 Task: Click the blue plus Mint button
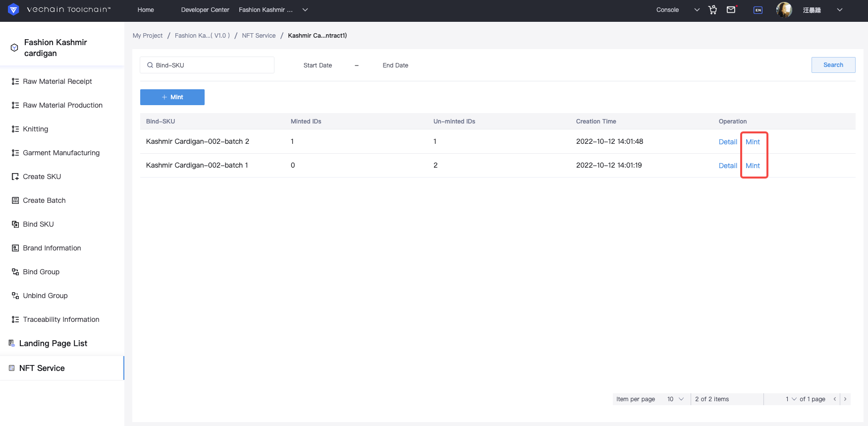click(172, 97)
